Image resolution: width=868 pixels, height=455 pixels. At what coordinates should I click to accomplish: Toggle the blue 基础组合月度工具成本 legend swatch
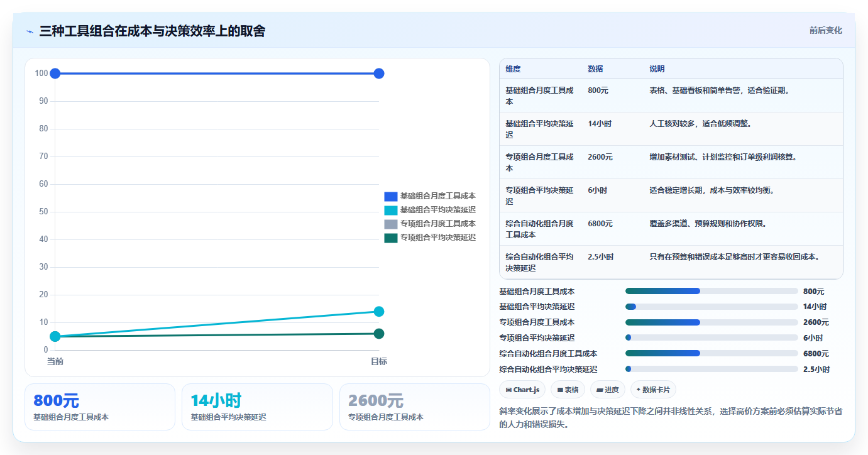[x=391, y=196]
